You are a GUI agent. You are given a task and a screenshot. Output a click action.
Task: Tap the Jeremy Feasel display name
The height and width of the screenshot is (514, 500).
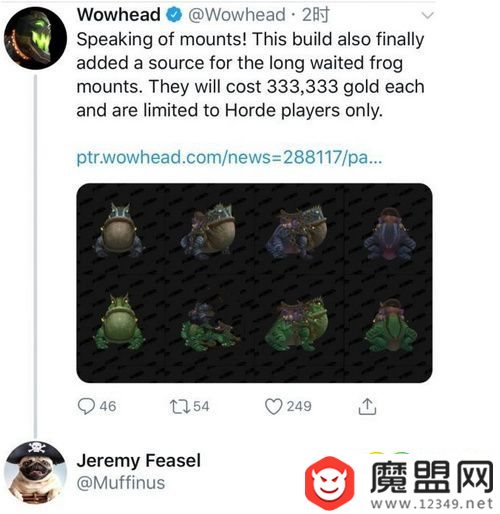pos(139,461)
